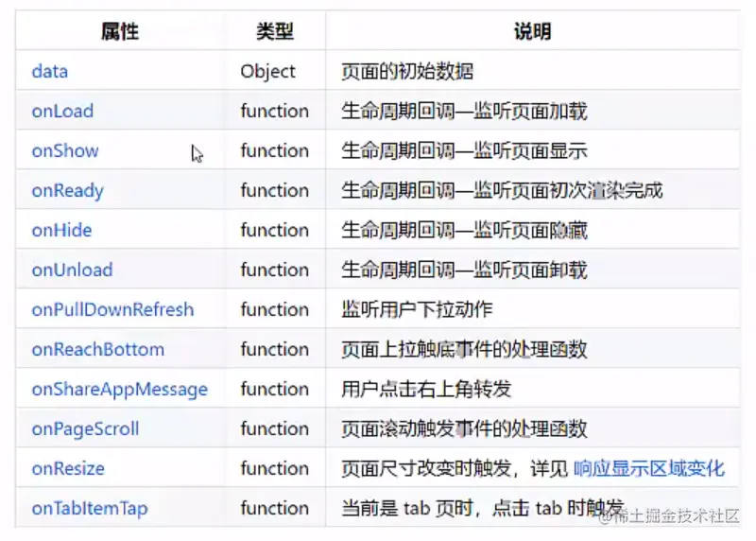Open the onShow lifecycle link
756x541 pixels.
(65, 150)
